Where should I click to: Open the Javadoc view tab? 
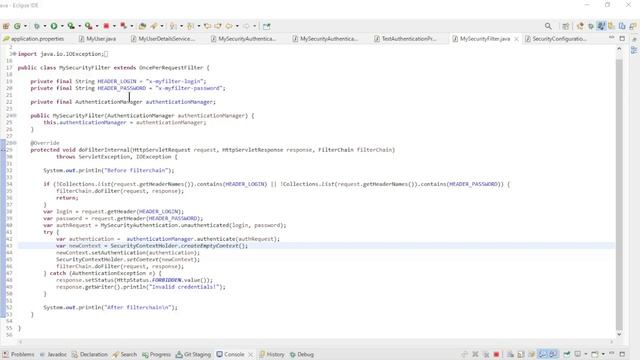(53, 354)
